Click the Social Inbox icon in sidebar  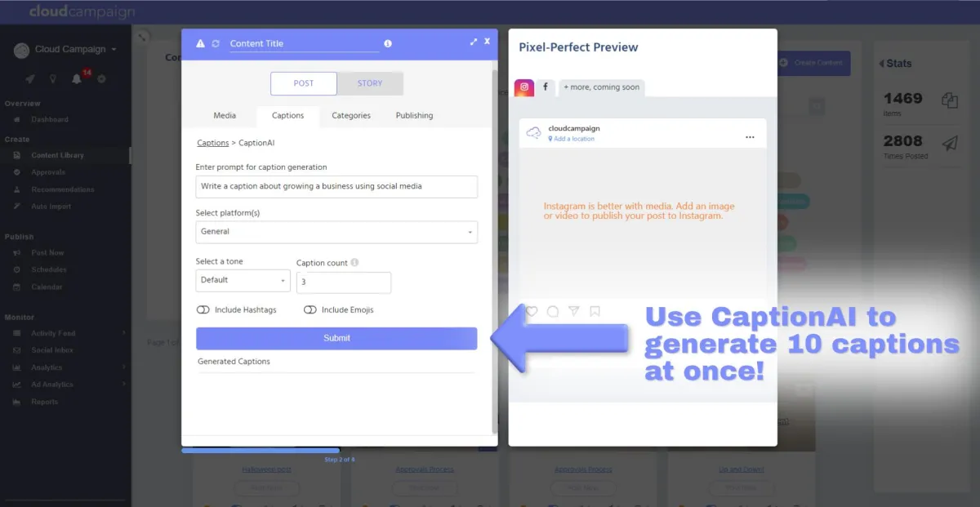click(16, 350)
